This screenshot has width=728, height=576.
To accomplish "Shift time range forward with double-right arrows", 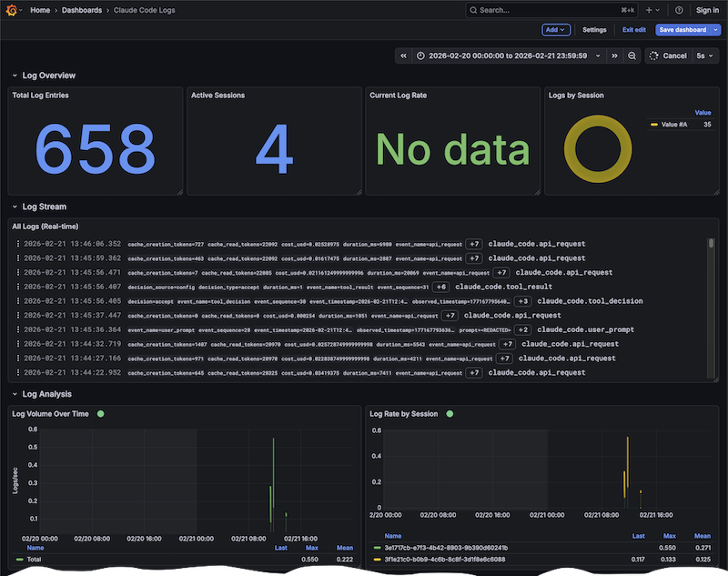I will (614, 56).
